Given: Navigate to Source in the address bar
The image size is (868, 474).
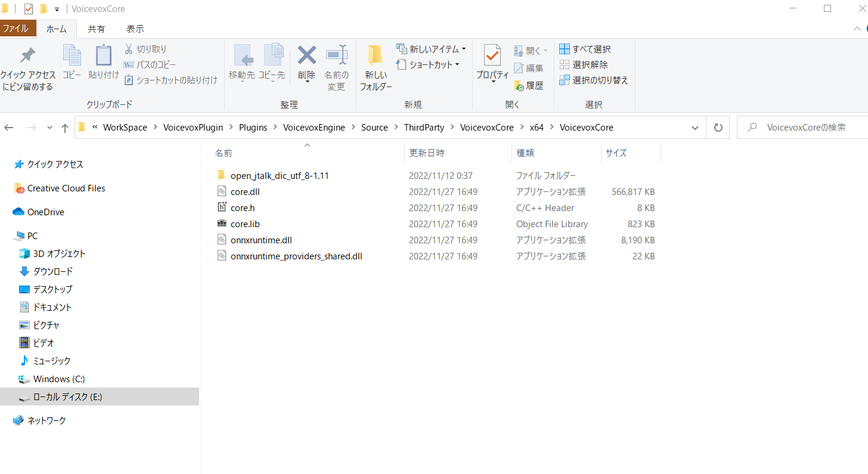Looking at the screenshot, I should 374,128.
